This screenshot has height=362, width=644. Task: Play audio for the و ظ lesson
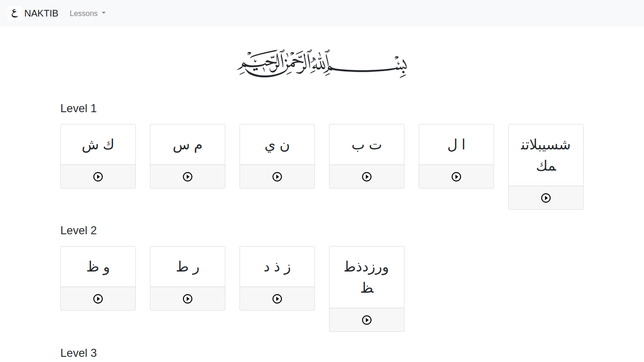pos(98,298)
